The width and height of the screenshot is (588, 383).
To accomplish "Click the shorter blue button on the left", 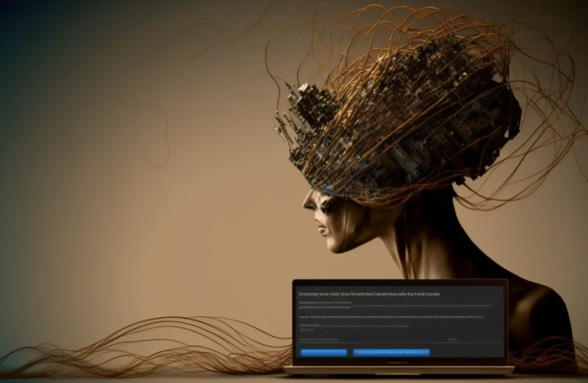I will [x=323, y=352].
